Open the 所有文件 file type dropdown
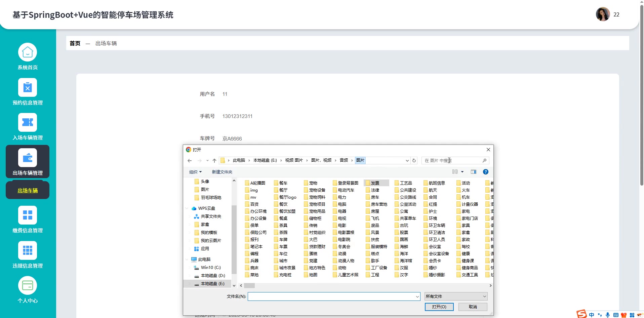644x318 pixels. (456, 296)
